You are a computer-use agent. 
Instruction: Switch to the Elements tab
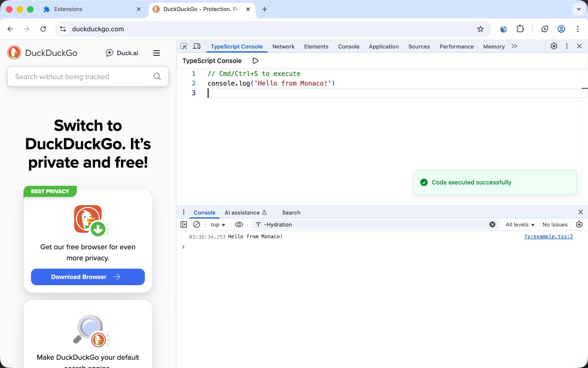click(316, 46)
